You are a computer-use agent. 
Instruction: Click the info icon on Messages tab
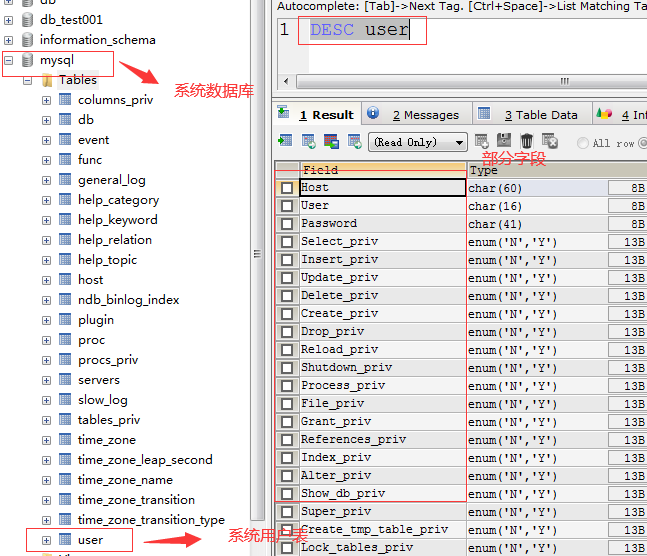click(x=373, y=113)
